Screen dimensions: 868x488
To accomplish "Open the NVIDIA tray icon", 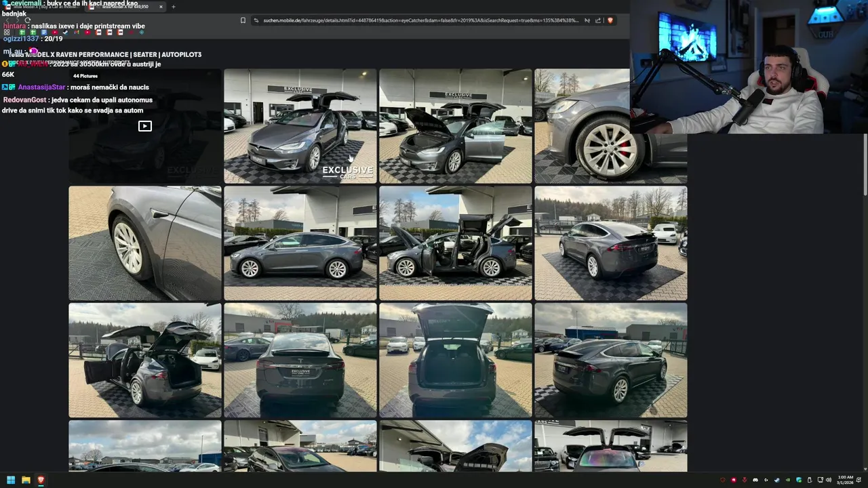I will [x=788, y=480].
